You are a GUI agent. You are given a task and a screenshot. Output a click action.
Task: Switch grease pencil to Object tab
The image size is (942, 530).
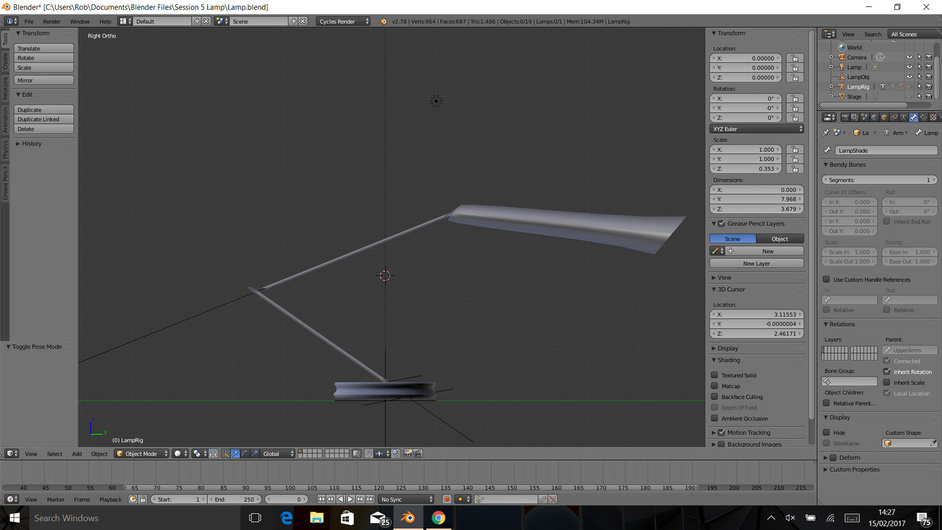(780, 239)
